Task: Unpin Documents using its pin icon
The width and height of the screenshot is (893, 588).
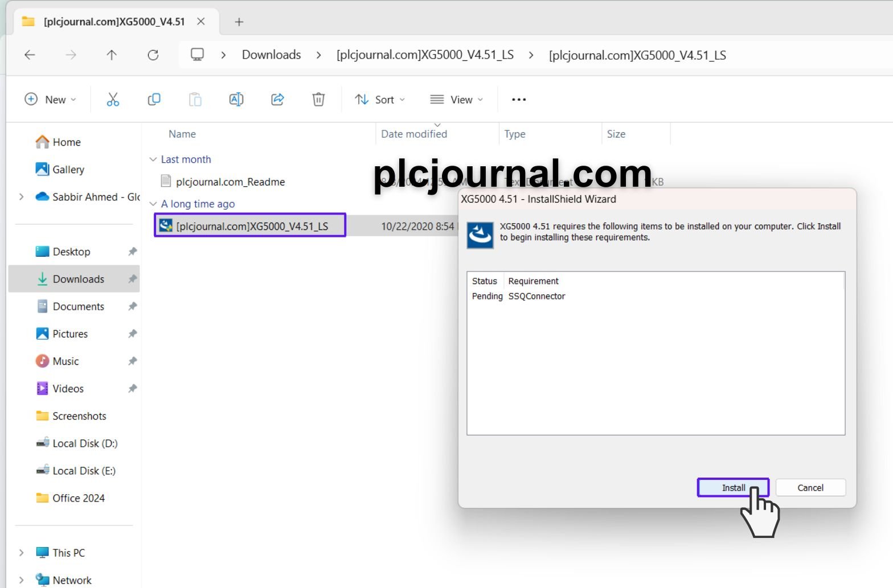Action: click(x=132, y=306)
